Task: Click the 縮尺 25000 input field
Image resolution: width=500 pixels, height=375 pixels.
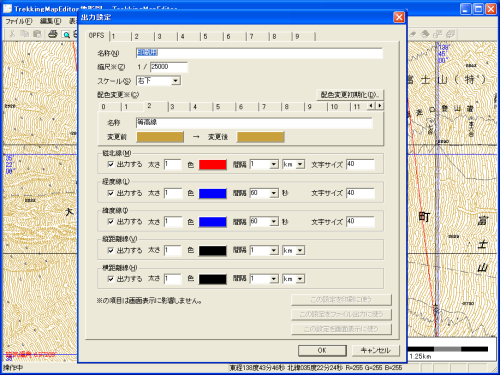Action: 169,67
